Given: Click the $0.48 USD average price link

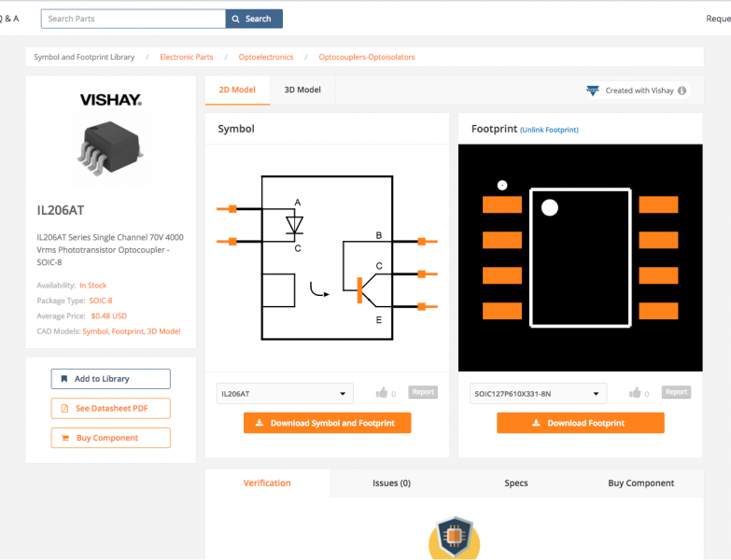Looking at the screenshot, I should point(109,315).
